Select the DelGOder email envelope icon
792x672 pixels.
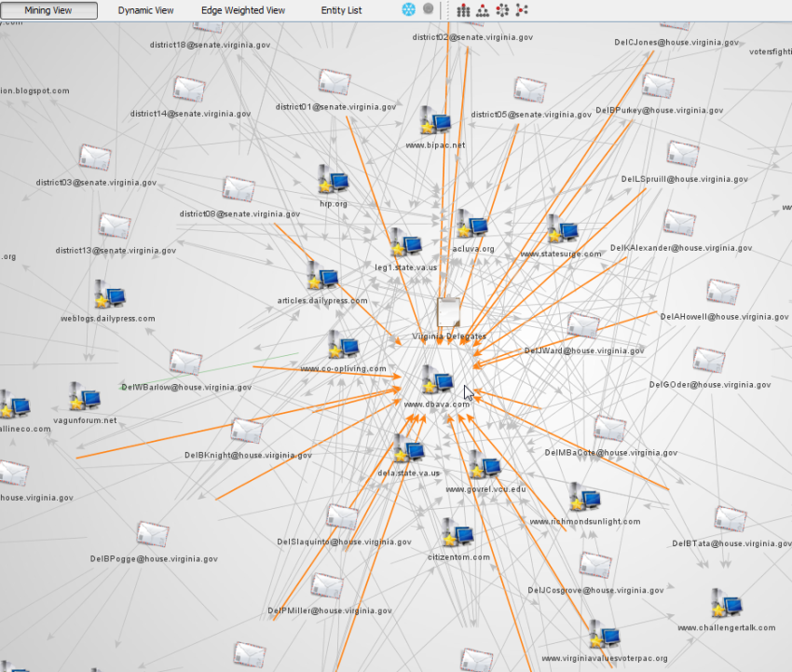[x=709, y=361]
